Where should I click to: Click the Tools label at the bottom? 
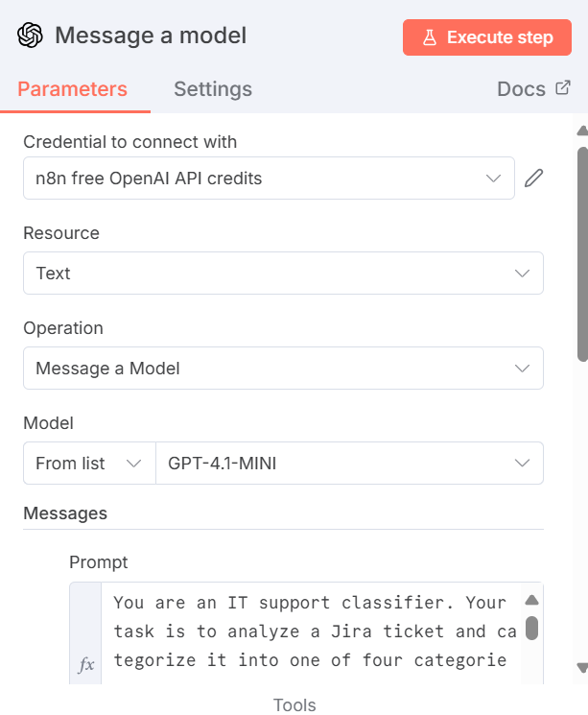(294, 705)
